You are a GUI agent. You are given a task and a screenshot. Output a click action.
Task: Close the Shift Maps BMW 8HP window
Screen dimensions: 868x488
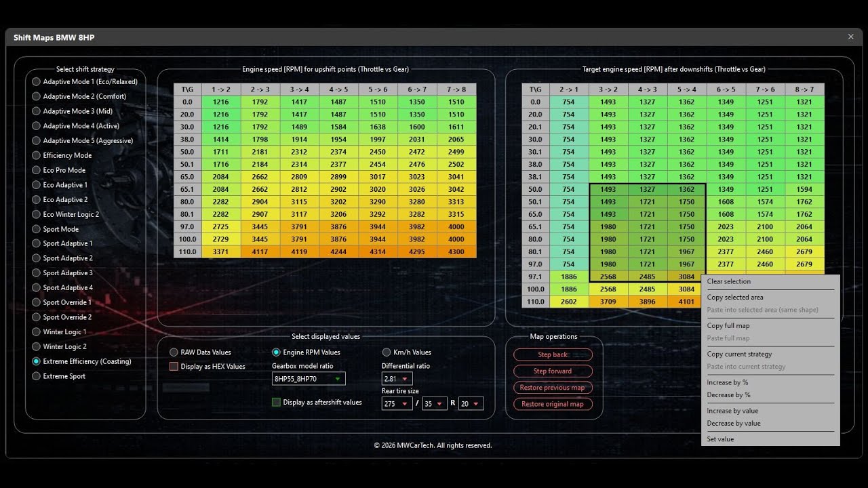[x=851, y=37]
